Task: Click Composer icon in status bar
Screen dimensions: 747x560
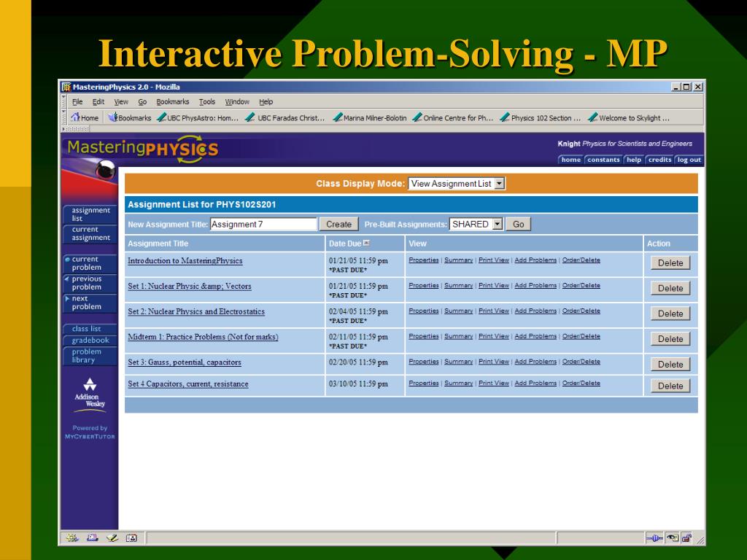Action: (112, 538)
